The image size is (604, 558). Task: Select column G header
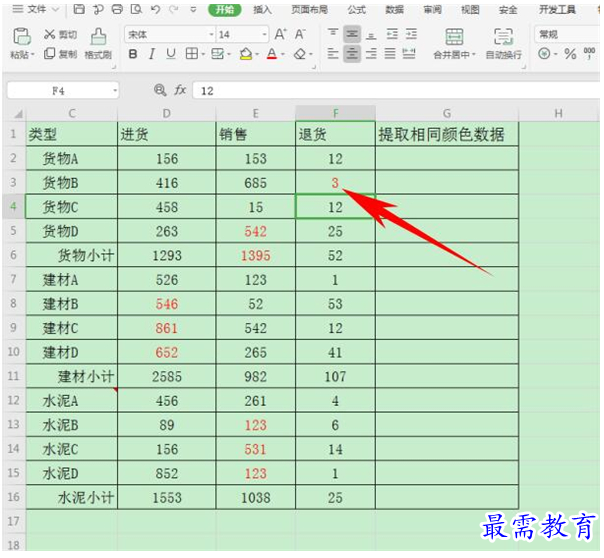(x=447, y=113)
